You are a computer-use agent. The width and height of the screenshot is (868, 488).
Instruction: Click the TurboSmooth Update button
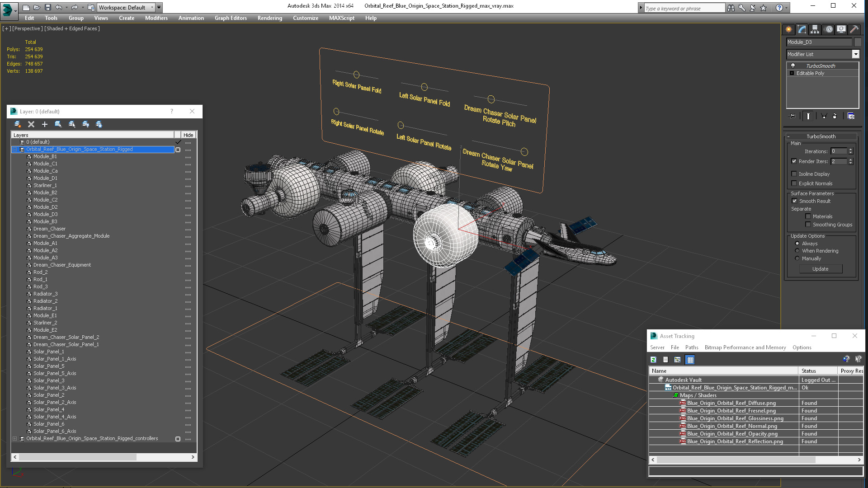[x=821, y=269]
